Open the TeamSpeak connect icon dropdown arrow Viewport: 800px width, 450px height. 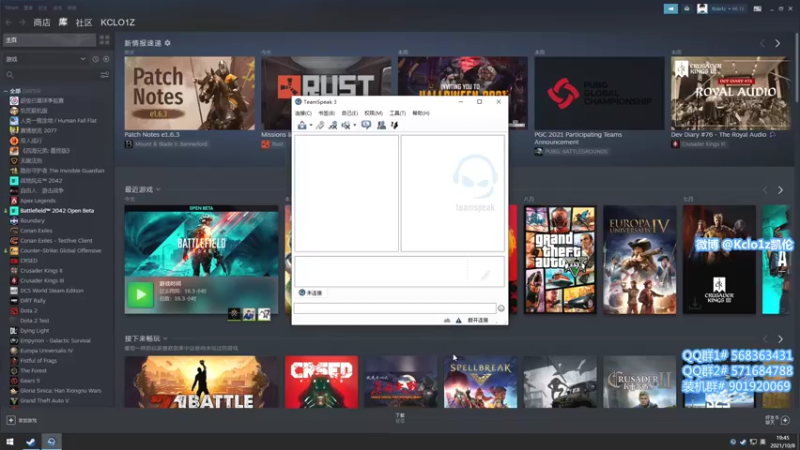point(311,126)
